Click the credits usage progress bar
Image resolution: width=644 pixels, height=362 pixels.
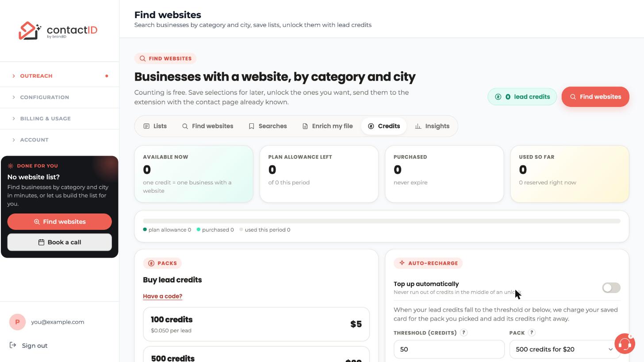coord(382,221)
